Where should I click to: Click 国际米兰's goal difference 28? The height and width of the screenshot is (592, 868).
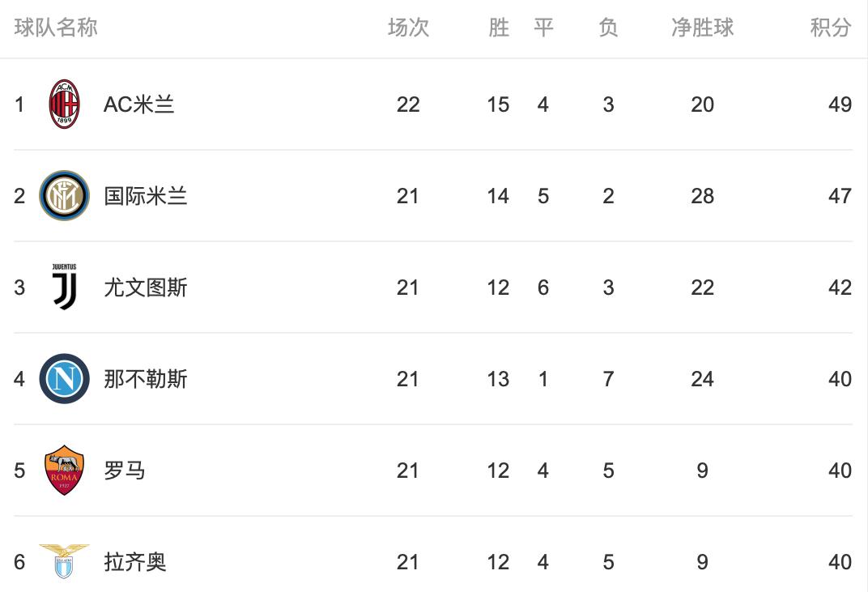pyautogui.click(x=702, y=196)
